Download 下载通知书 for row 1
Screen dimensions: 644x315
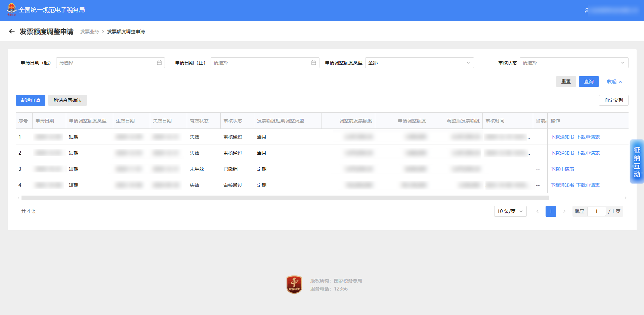coord(562,137)
